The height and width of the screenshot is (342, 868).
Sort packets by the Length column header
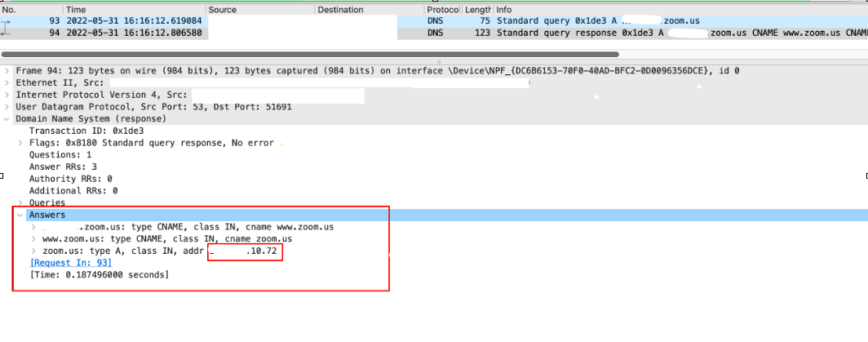[x=478, y=10]
